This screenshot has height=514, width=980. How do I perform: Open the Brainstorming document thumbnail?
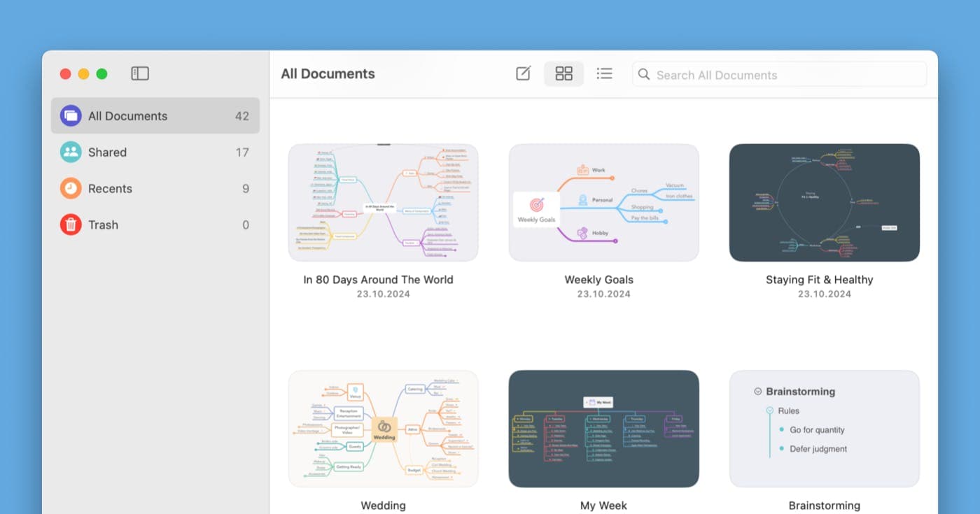click(x=824, y=428)
